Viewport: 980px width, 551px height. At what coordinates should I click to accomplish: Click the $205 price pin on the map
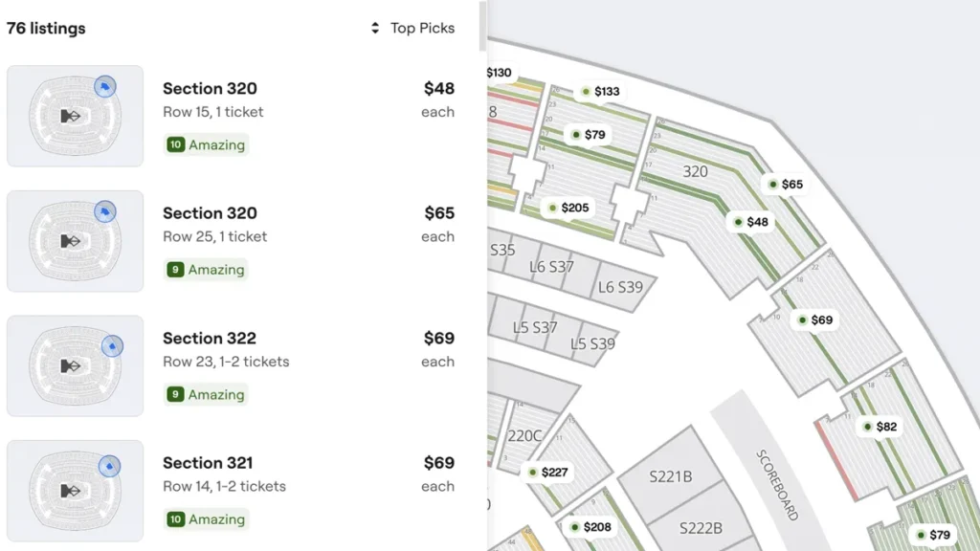[x=568, y=208]
